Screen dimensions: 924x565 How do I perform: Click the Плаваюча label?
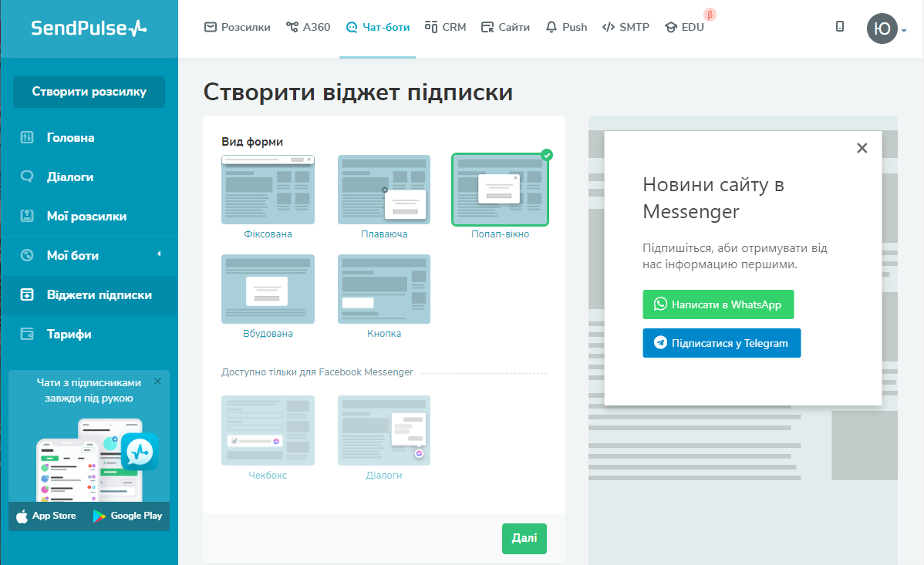tap(384, 234)
